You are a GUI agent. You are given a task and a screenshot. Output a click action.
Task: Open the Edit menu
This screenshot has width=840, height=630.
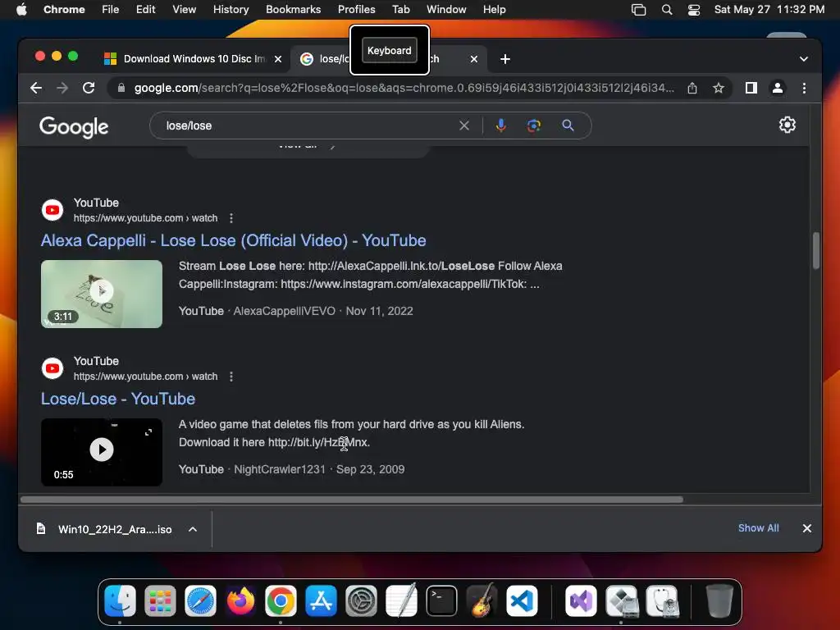coord(146,10)
